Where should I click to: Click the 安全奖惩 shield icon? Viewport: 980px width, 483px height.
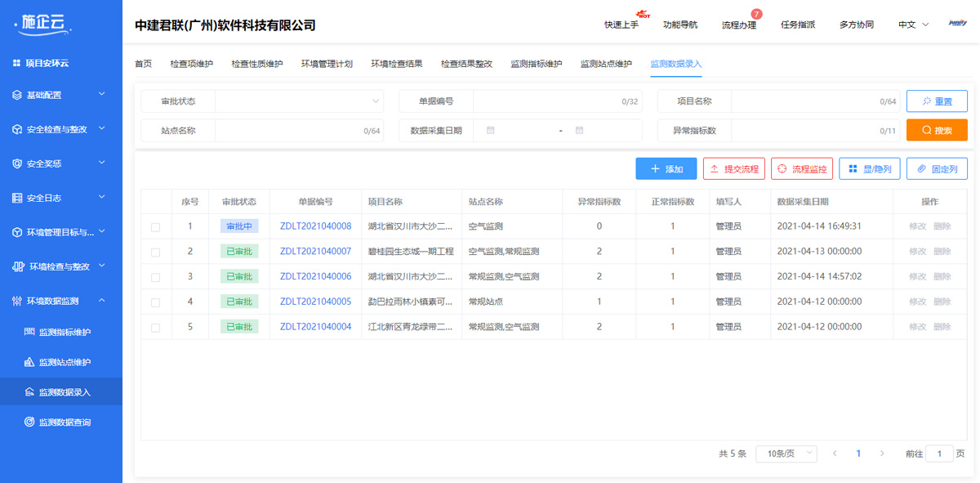(17, 163)
